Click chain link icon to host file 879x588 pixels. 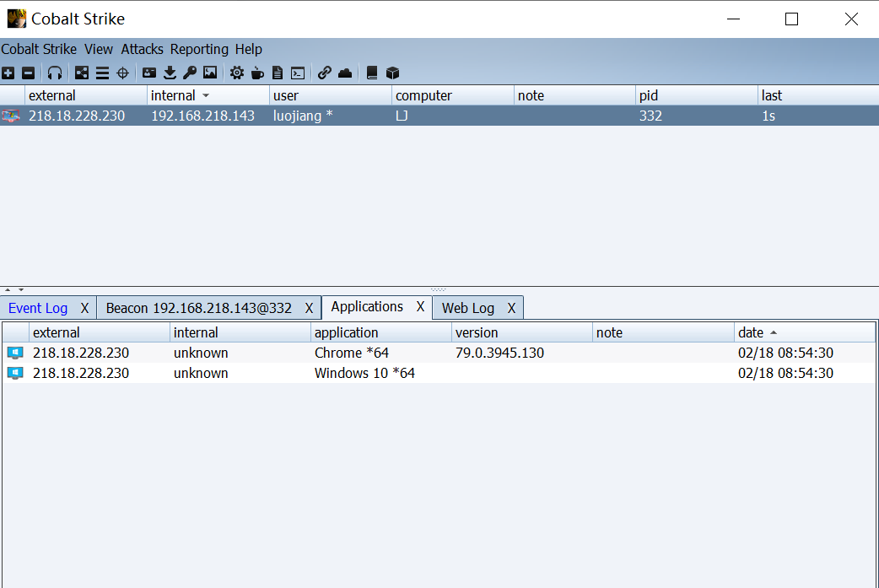coord(325,73)
